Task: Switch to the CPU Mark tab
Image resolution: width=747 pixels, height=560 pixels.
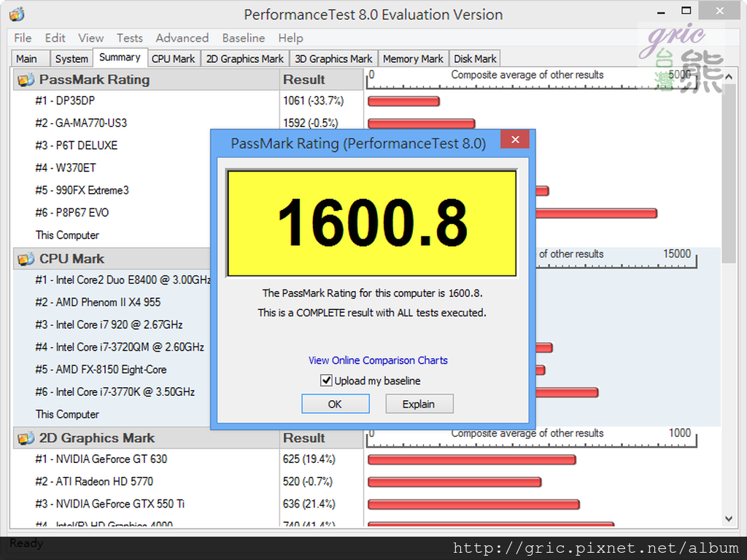Action: point(173,59)
